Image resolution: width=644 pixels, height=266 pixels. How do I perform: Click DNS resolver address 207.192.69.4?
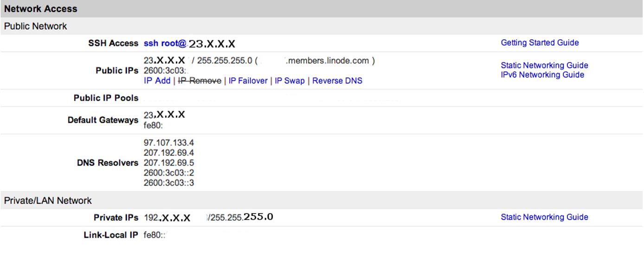pyautogui.click(x=169, y=153)
